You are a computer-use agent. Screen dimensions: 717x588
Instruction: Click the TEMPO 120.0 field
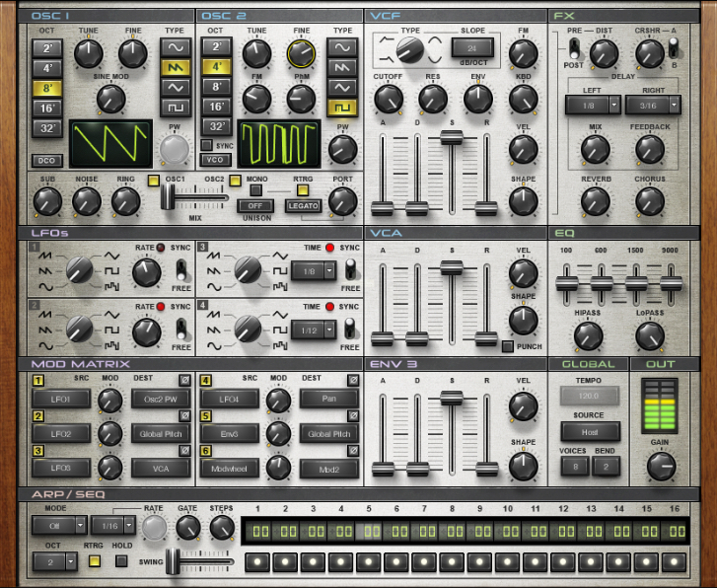(x=590, y=396)
